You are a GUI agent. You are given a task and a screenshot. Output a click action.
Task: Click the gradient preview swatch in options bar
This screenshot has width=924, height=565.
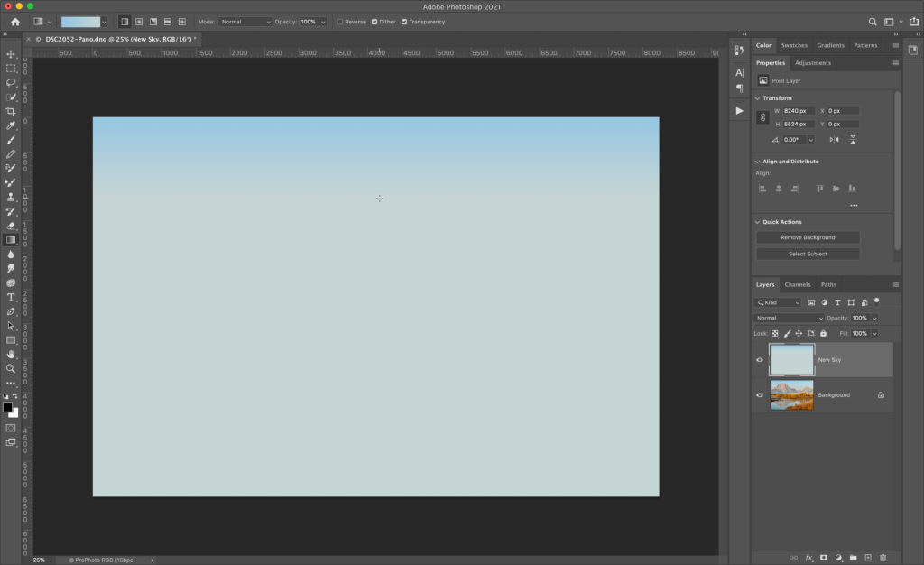pyautogui.click(x=80, y=22)
